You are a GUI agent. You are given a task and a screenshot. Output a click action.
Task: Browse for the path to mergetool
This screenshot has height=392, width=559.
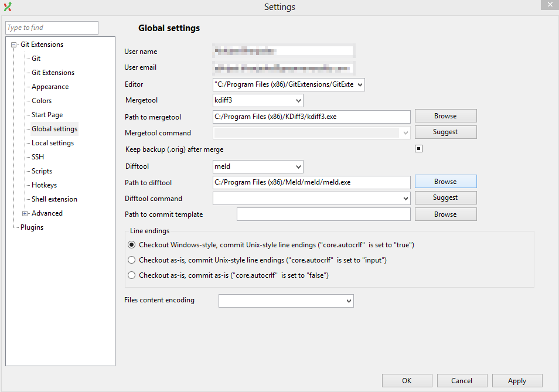445,116
